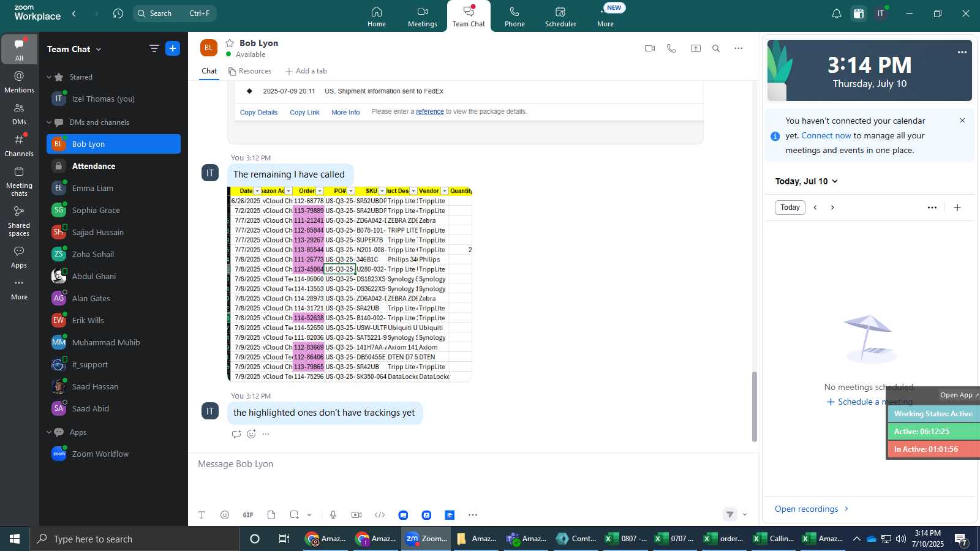This screenshot has height=551, width=980.
Task: Open More options in left sidebar
Action: (20, 289)
